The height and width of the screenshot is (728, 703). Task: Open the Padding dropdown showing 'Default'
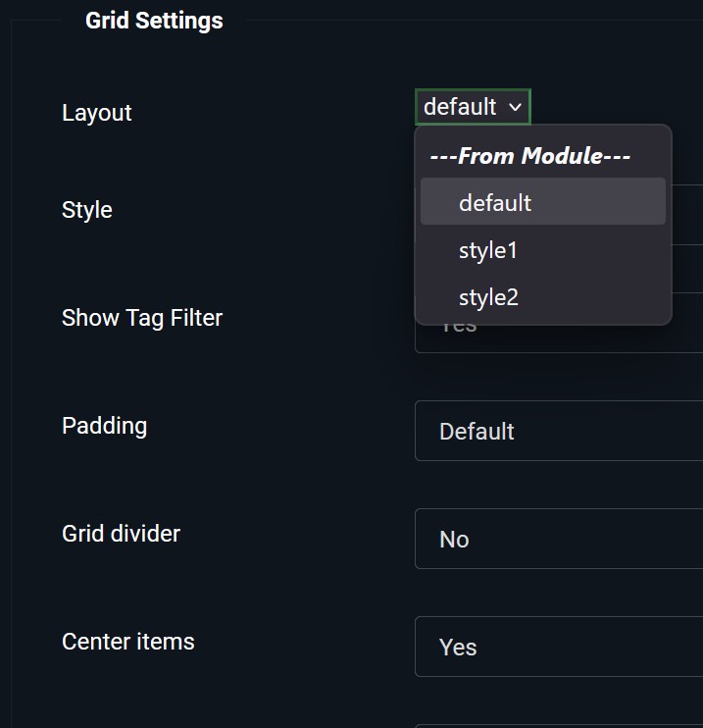pos(559,431)
